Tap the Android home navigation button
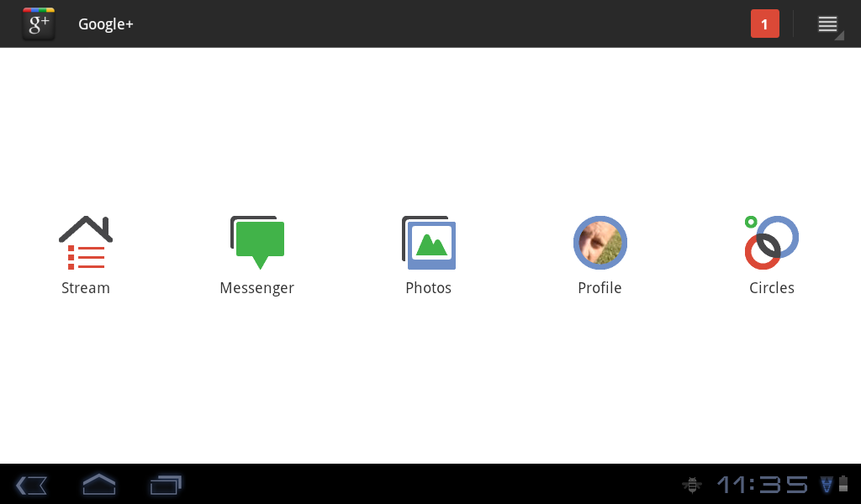This screenshot has width=861, height=504. click(x=99, y=484)
